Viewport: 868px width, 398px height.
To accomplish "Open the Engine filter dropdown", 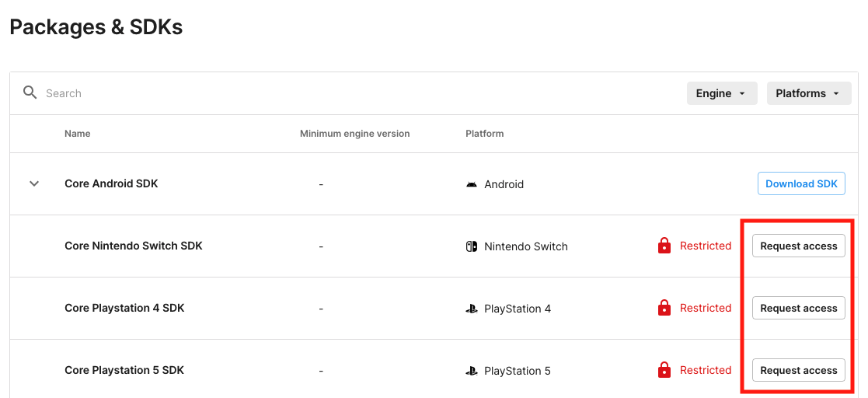I will click(x=722, y=93).
